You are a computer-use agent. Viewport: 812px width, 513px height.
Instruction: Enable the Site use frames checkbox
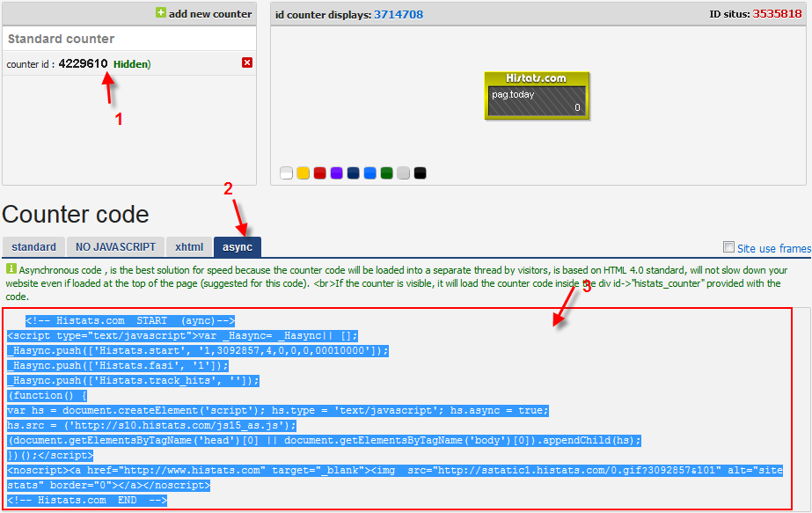(728, 247)
